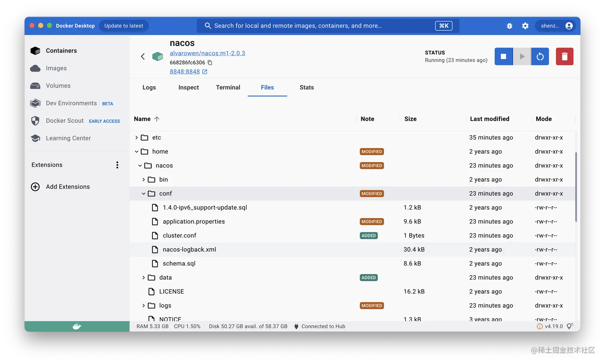Viewport: 605px width, 364px height.
Task: Click the nacos container cube icon
Action: coord(158,56)
